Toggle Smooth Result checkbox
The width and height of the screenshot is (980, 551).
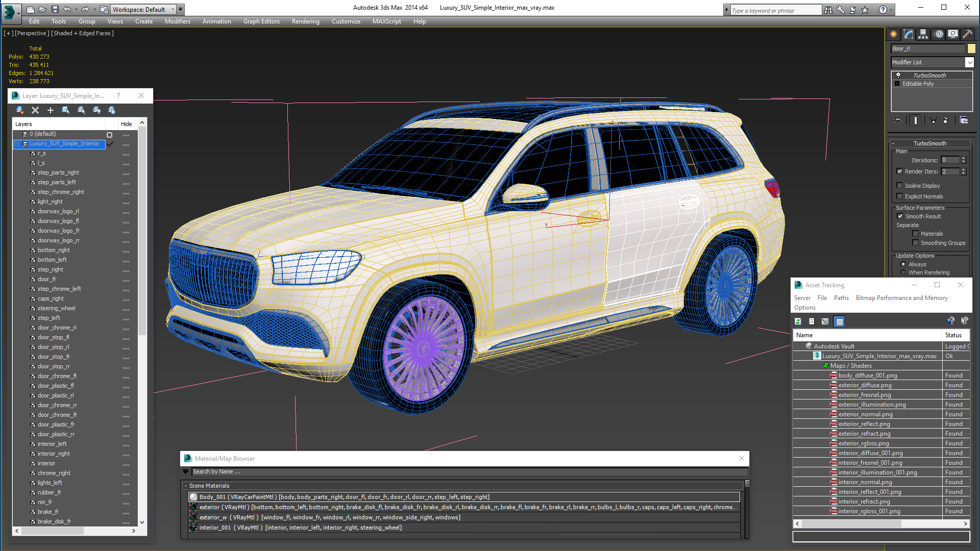tap(900, 216)
